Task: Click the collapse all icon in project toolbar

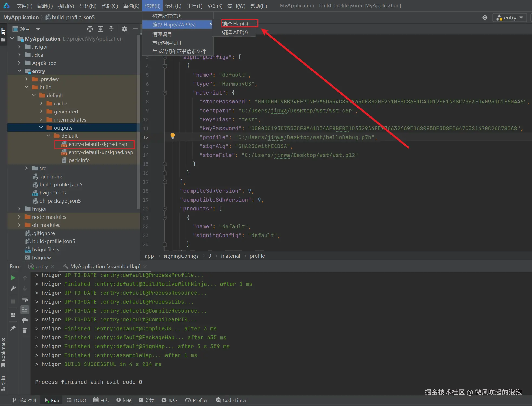Action: click(x=111, y=29)
